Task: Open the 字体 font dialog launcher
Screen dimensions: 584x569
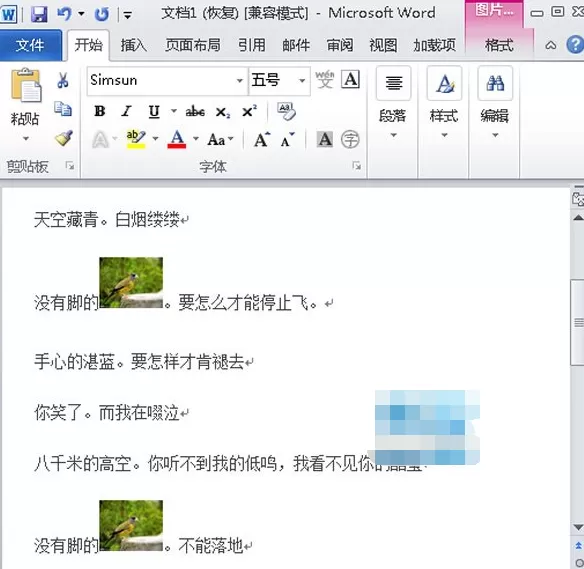Action: tap(356, 165)
